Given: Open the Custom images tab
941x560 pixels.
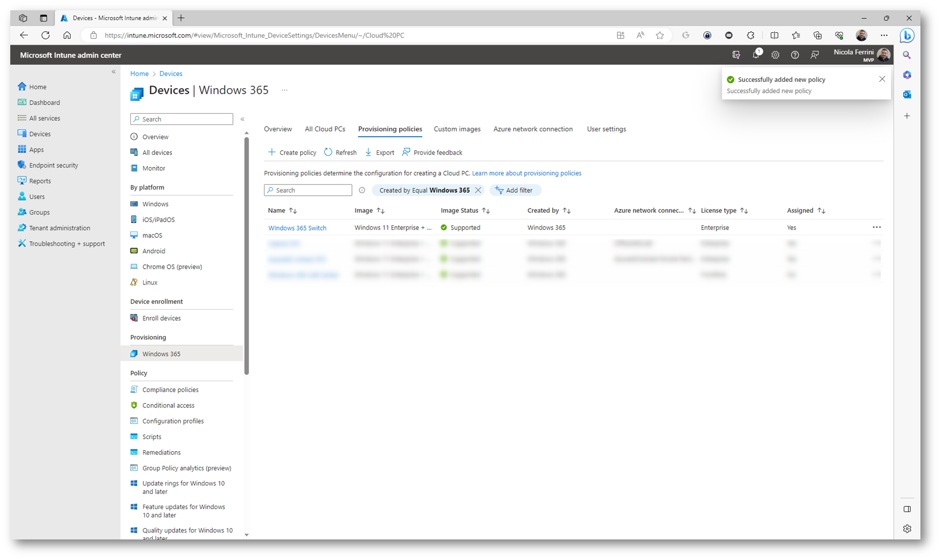Looking at the screenshot, I should (457, 129).
